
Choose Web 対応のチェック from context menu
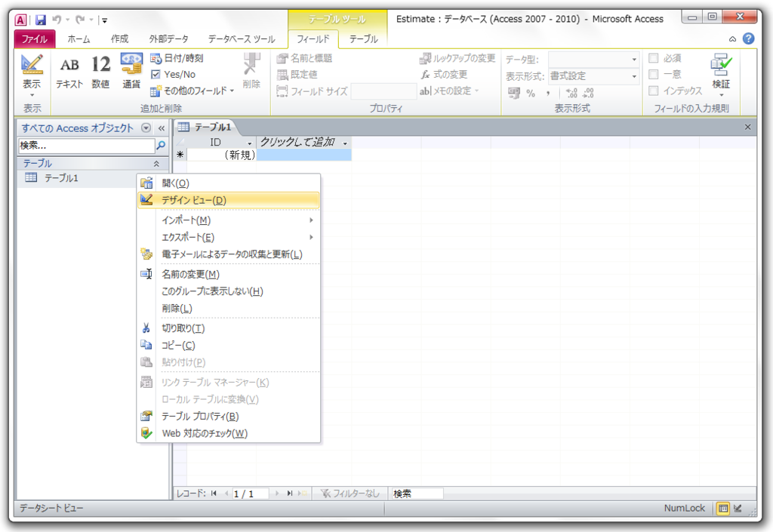click(229, 433)
